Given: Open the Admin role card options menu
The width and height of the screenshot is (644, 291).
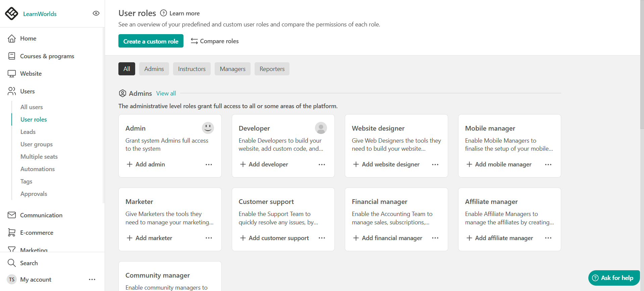Looking at the screenshot, I should [209, 164].
